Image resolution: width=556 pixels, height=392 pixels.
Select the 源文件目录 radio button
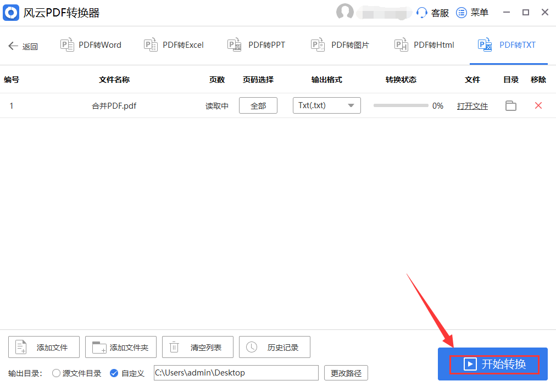coord(56,373)
